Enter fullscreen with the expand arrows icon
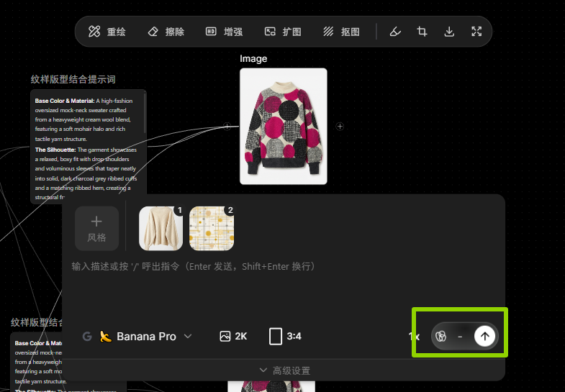The image size is (565, 392). pos(476,32)
